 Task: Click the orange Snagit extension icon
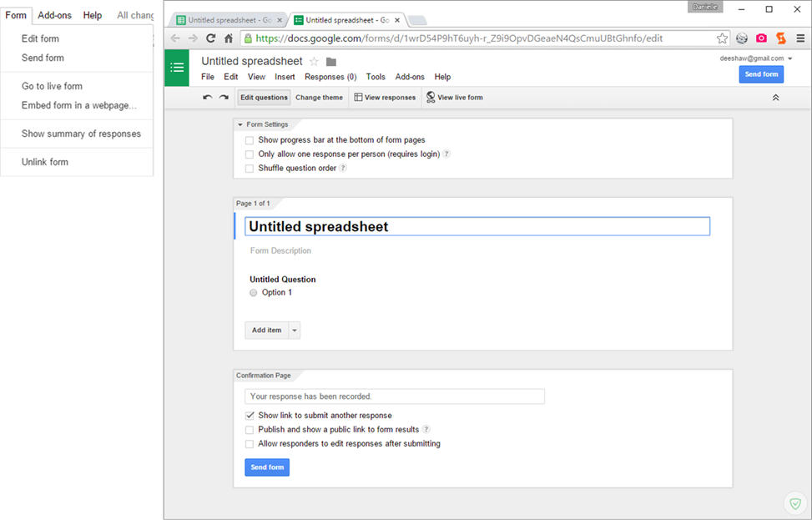[x=781, y=38]
